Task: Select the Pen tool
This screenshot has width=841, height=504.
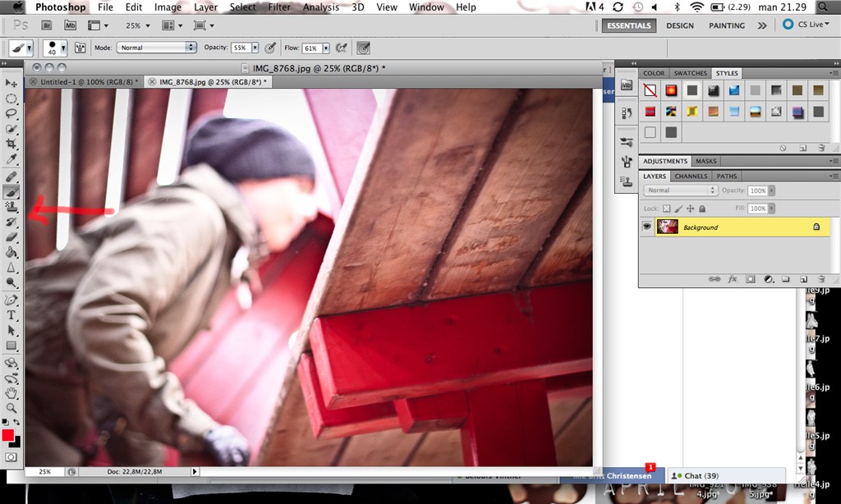Action: point(11,300)
